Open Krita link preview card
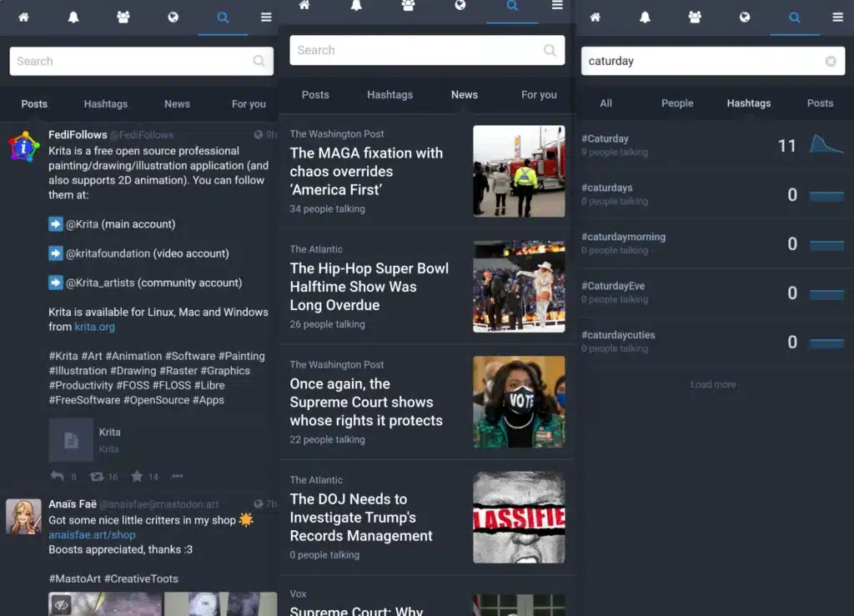This screenshot has width=854, height=616. tap(161, 440)
